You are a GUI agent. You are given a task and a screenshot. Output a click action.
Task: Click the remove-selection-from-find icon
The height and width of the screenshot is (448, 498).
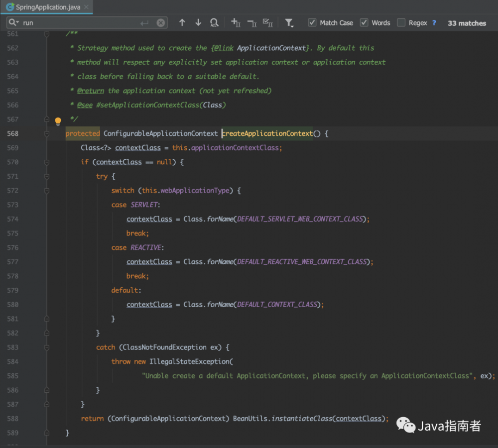pos(251,22)
